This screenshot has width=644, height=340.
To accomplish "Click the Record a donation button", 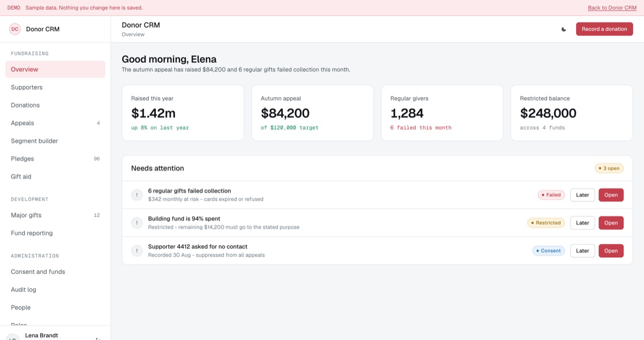I will [604, 29].
